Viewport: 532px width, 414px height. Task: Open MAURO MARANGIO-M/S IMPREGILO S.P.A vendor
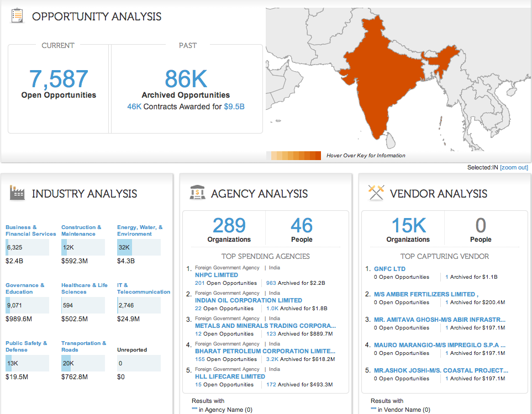click(440, 345)
